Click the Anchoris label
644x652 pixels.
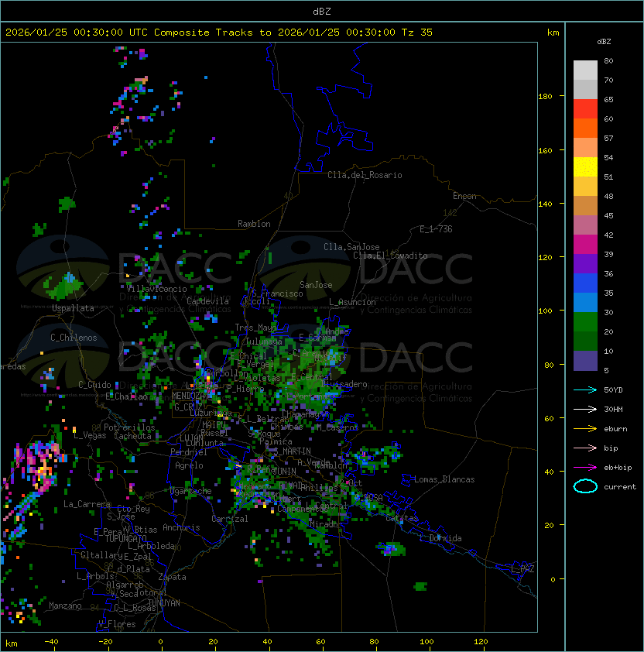point(181,527)
